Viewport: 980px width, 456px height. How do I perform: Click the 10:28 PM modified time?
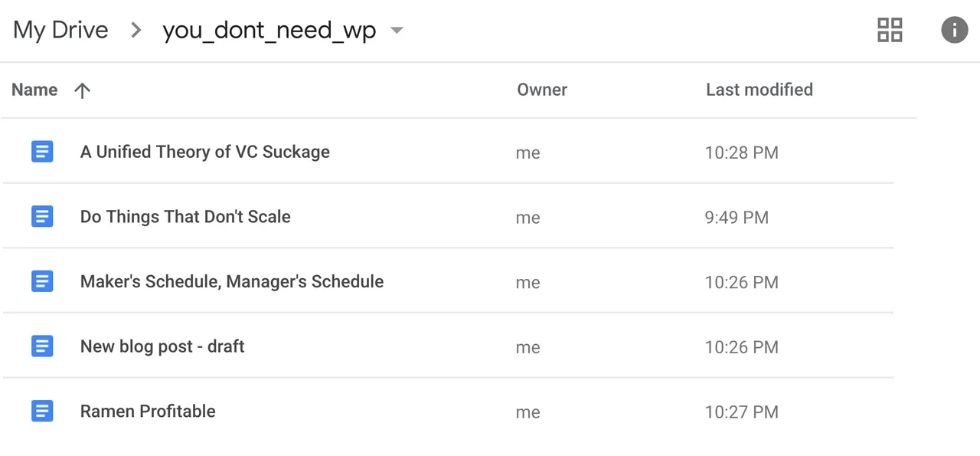click(x=741, y=153)
